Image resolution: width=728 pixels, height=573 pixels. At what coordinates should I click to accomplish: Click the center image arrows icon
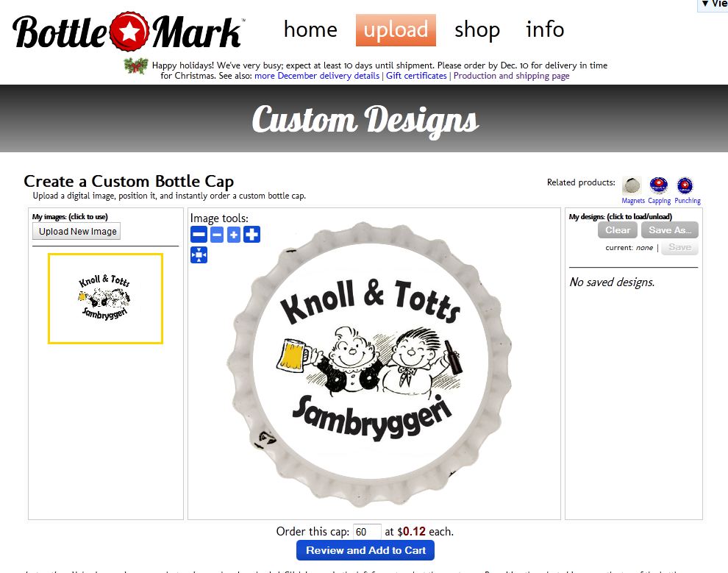point(199,255)
